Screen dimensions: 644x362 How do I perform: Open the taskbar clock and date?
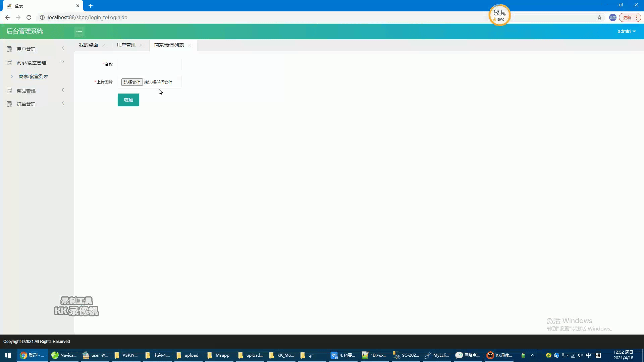[623, 355]
